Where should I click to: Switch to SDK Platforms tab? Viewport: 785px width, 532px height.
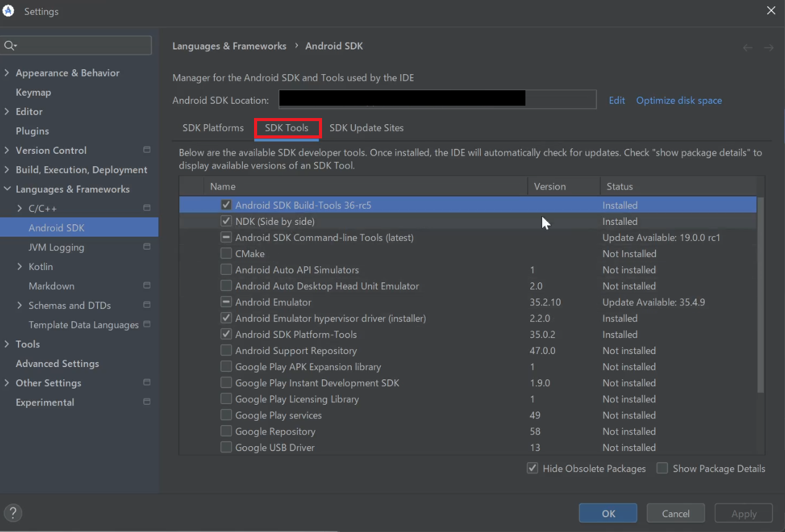tap(213, 128)
